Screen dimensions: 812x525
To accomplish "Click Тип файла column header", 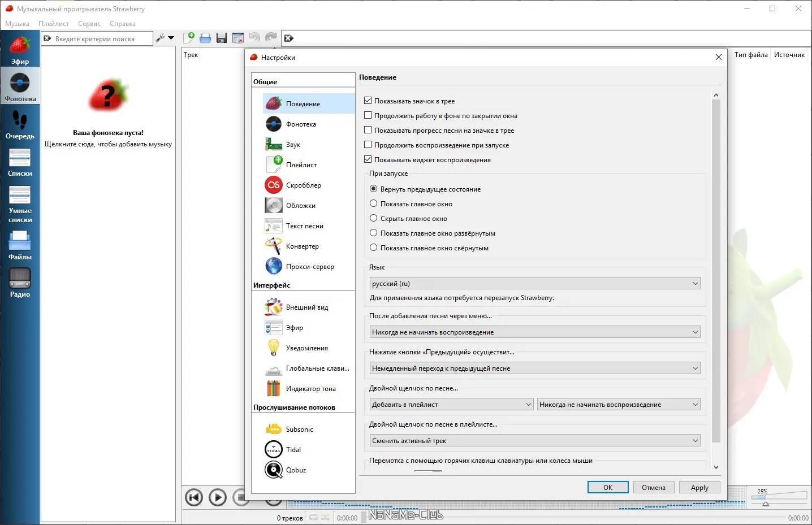I will tap(751, 55).
